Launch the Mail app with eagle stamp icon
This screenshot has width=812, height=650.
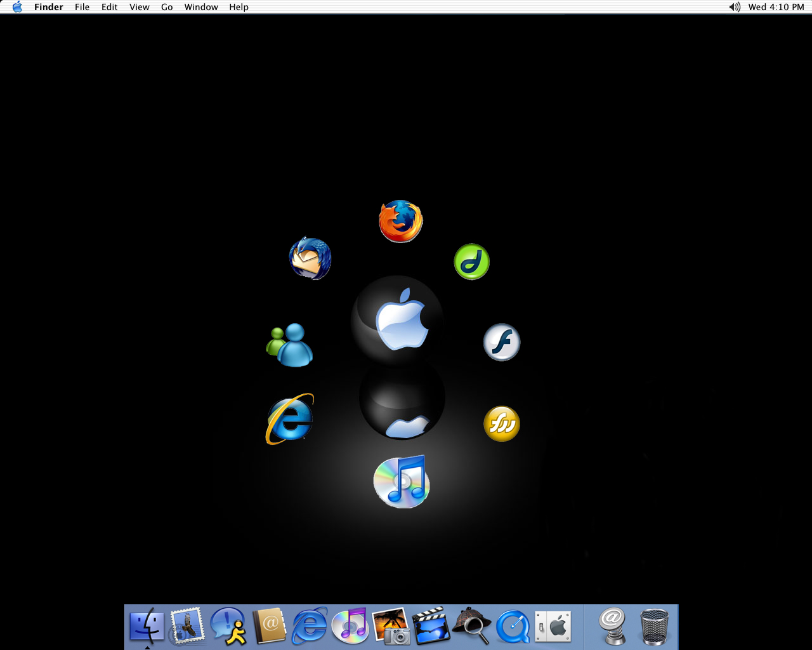click(x=187, y=626)
